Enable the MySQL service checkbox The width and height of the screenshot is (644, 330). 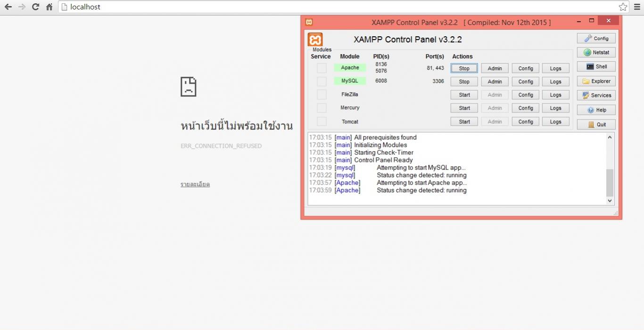tap(322, 81)
